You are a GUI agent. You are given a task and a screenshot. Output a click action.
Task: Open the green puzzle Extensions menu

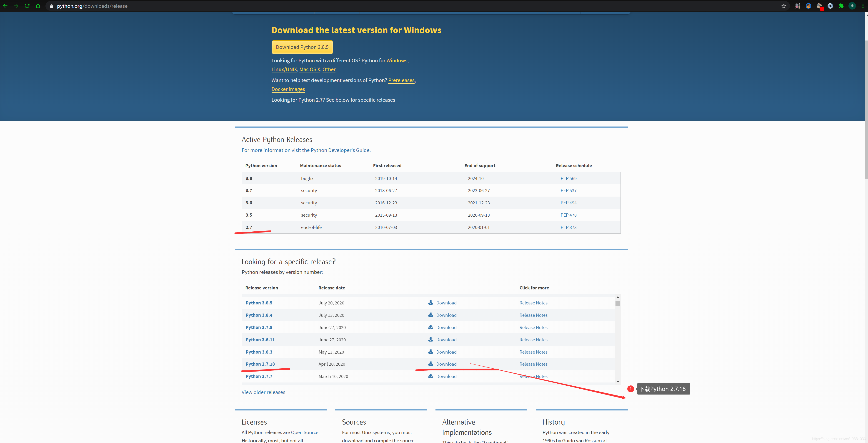[x=841, y=6]
